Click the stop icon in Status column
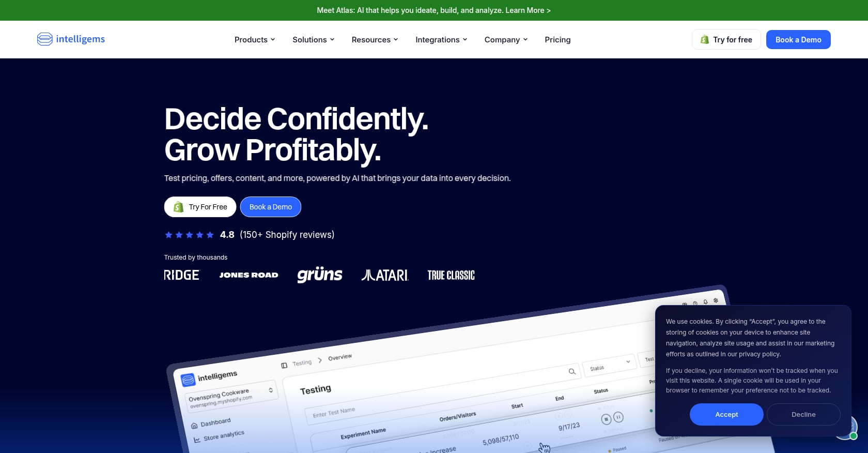This screenshot has width=868, height=453. coord(607,419)
